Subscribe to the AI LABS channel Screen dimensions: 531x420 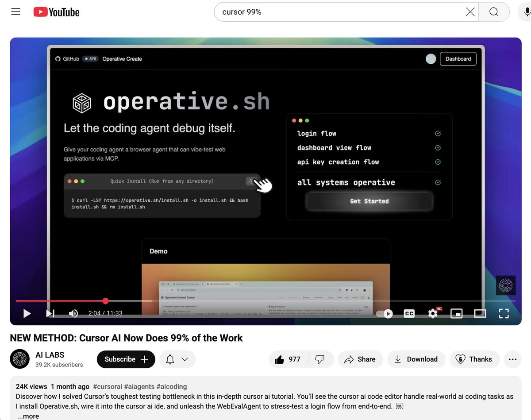point(126,359)
